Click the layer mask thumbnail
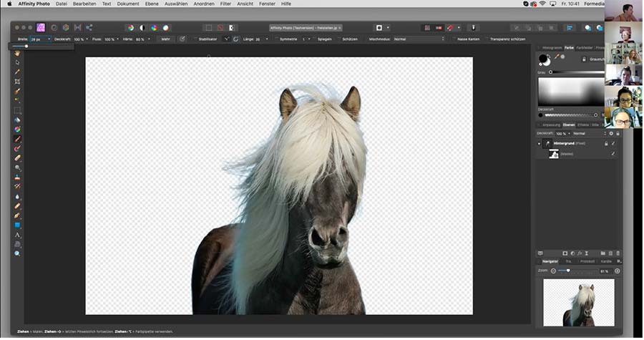644x340 pixels. click(x=554, y=153)
